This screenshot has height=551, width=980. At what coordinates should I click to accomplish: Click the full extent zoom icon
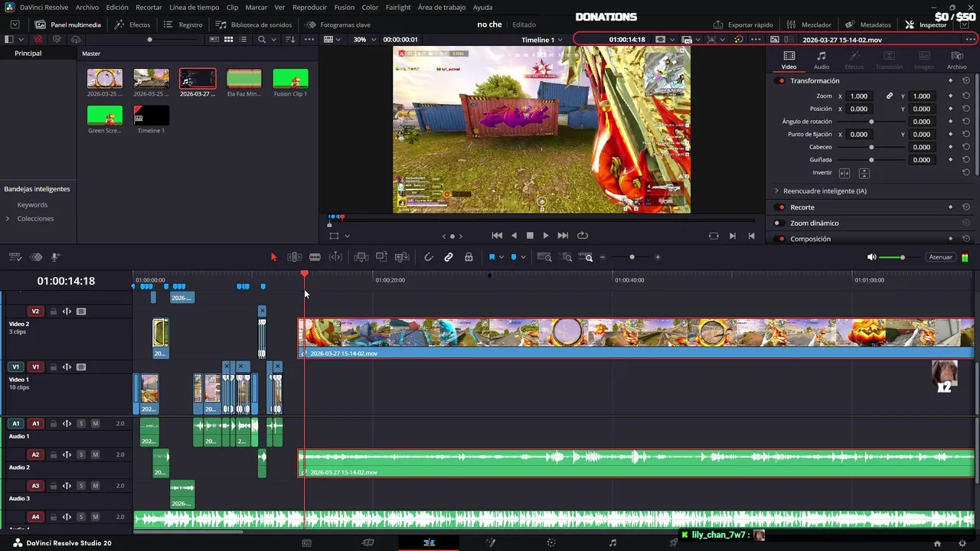point(544,257)
